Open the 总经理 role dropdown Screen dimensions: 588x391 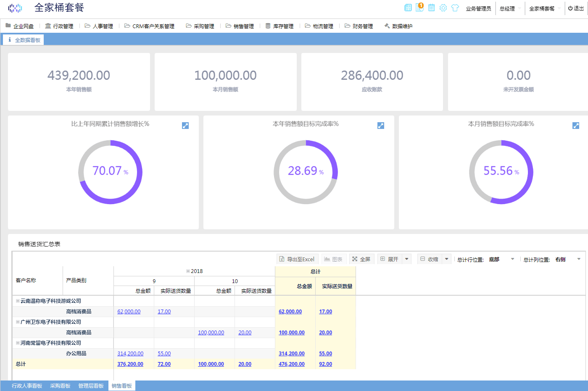pos(510,8)
